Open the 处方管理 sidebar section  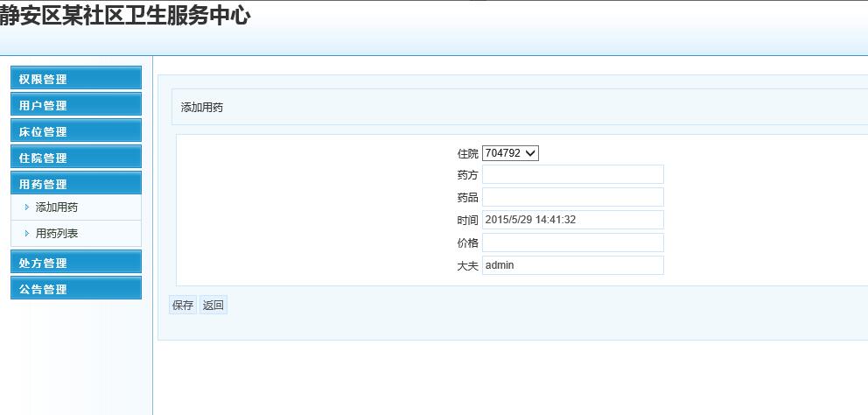point(76,262)
